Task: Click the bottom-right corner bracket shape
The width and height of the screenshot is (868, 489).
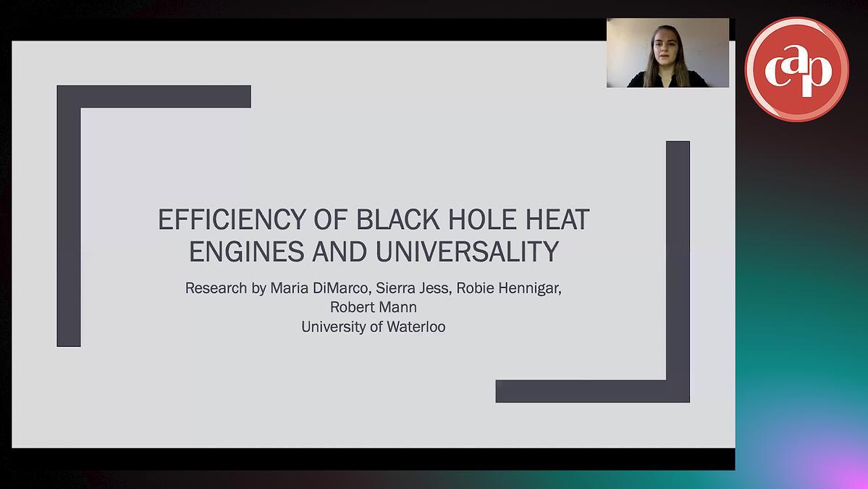Action: (592, 390)
